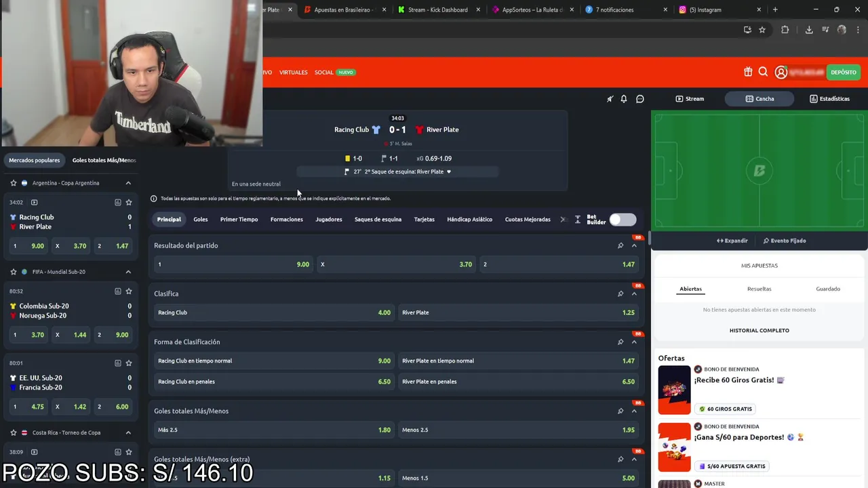This screenshot has height=488, width=868.
Task: Open HISTORIAL COMPLETO link
Action: [759, 330]
